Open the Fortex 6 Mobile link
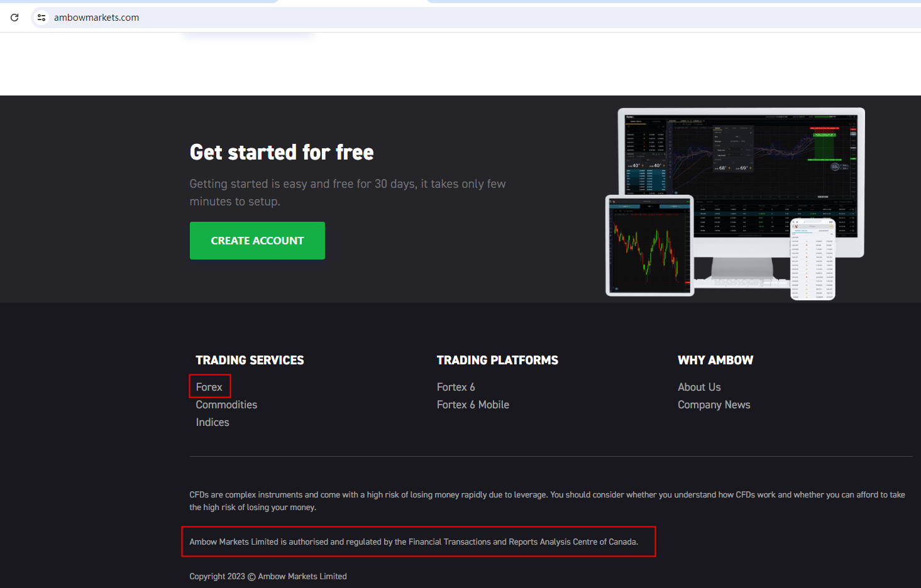Screen dimensions: 921x588 click(x=473, y=405)
